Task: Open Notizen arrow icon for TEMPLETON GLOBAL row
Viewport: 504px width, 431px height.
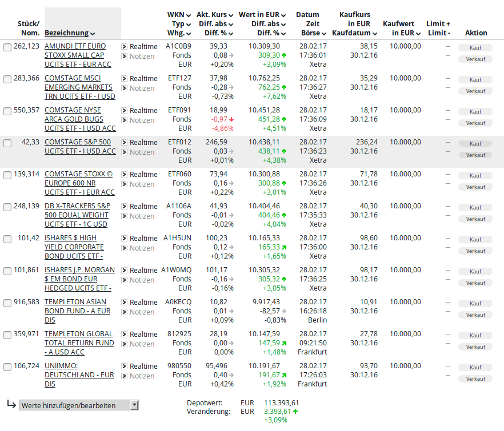Action: tap(124, 344)
